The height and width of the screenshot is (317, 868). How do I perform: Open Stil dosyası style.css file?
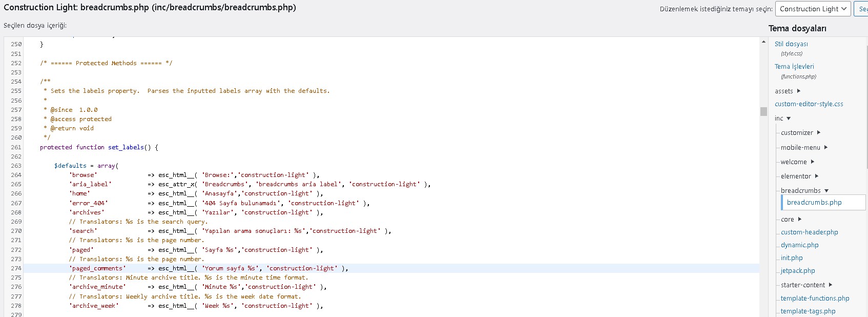(x=791, y=44)
